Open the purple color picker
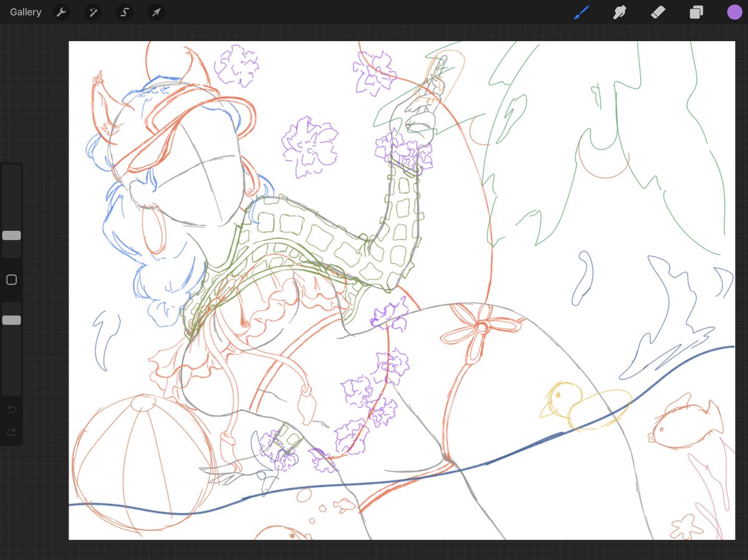 [734, 12]
